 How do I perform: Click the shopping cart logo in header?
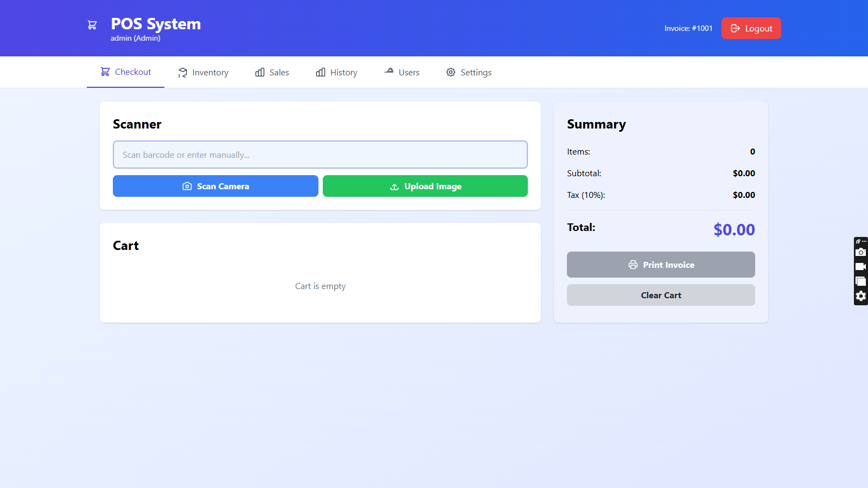pos(92,25)
